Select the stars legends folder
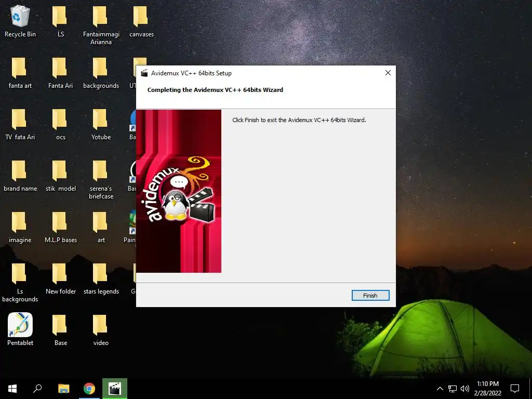This screenshot has width=532, height=399. [x=101, y=279]
